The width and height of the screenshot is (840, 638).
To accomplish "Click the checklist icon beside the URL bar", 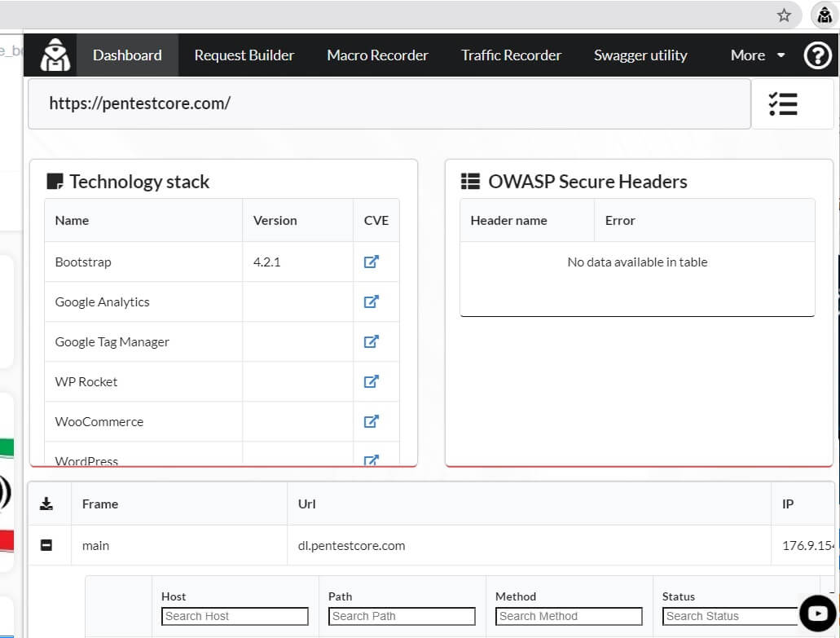I will 783,104.
